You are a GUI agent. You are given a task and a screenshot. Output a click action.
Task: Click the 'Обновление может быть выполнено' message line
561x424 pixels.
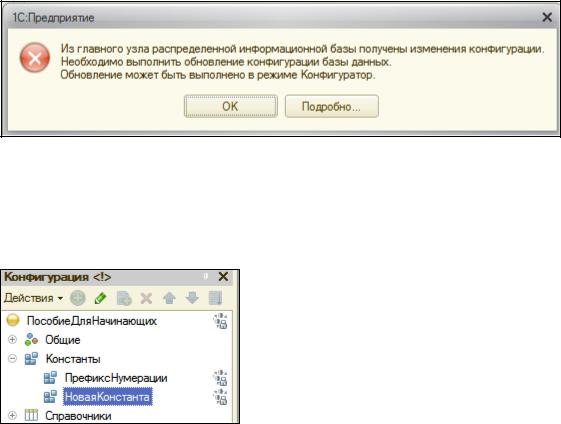[x=218, y=75]
